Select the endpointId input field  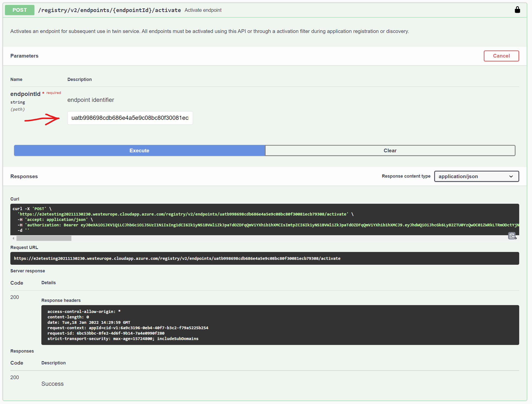(130, 118)
